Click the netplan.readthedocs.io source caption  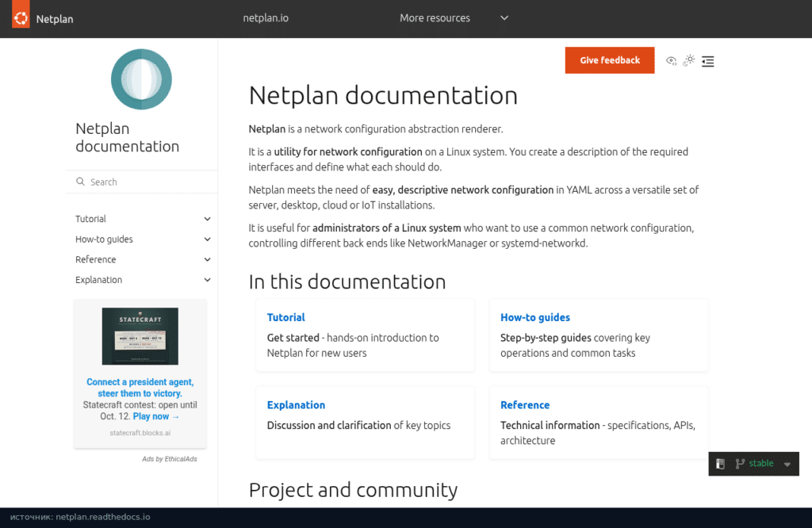coord(80,517)
